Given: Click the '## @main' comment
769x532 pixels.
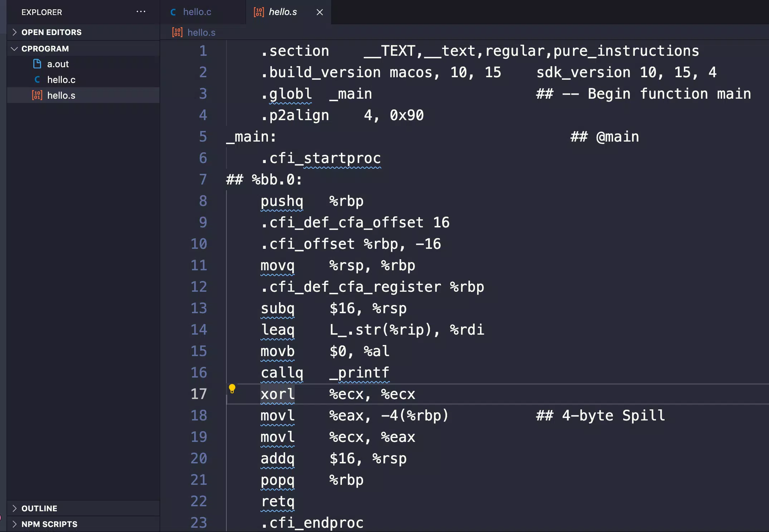Looking at the screenshot, I should pos(604,137).
